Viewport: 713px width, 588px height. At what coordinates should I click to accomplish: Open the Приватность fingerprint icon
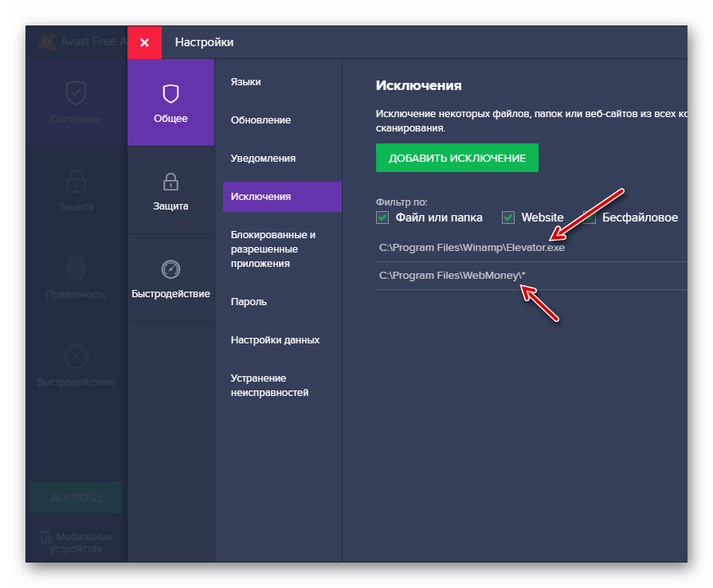76,268
